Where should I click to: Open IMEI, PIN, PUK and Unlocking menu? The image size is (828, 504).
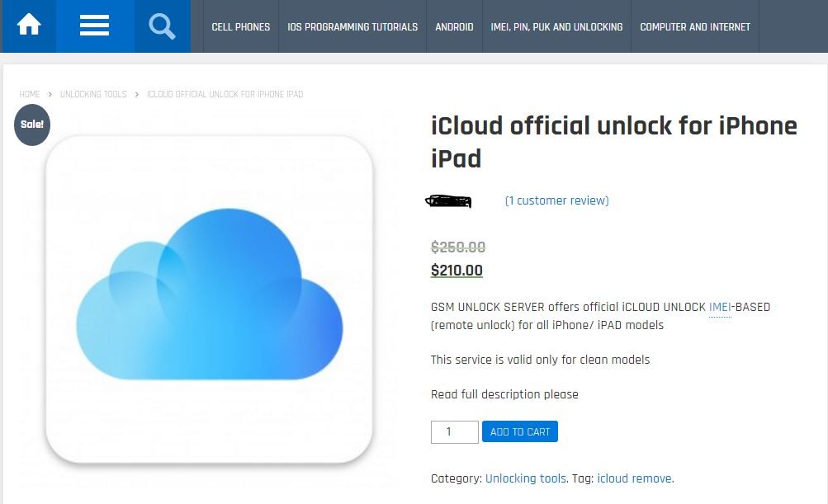click(x=556, y=27)
